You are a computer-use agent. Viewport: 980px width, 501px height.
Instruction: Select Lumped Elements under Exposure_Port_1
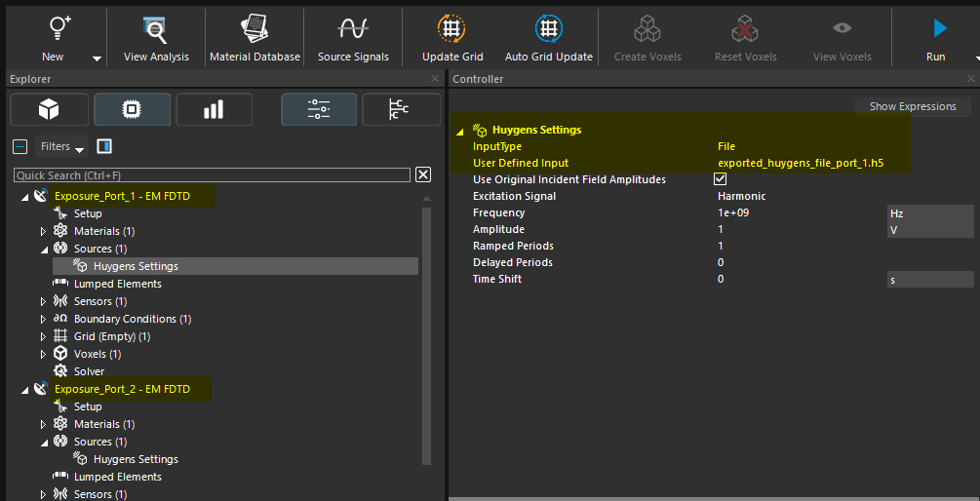coord(117,284)
